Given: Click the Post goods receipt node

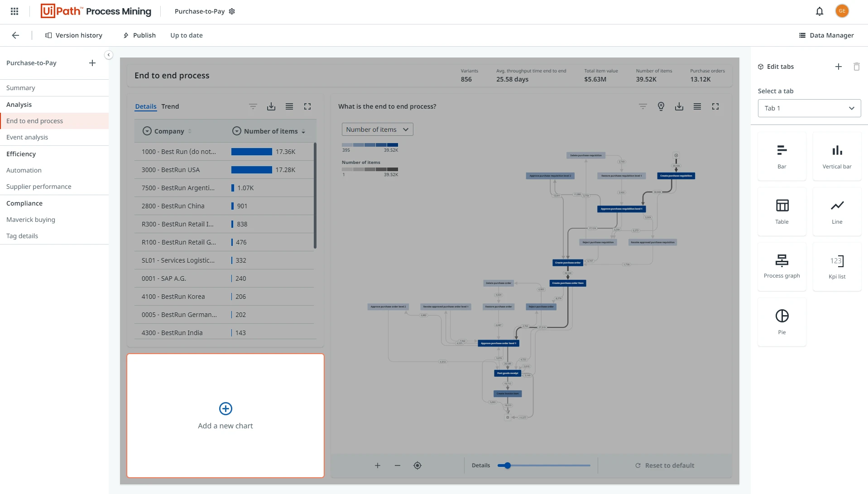Looking at the screenshot, I should tap(508, 373).
